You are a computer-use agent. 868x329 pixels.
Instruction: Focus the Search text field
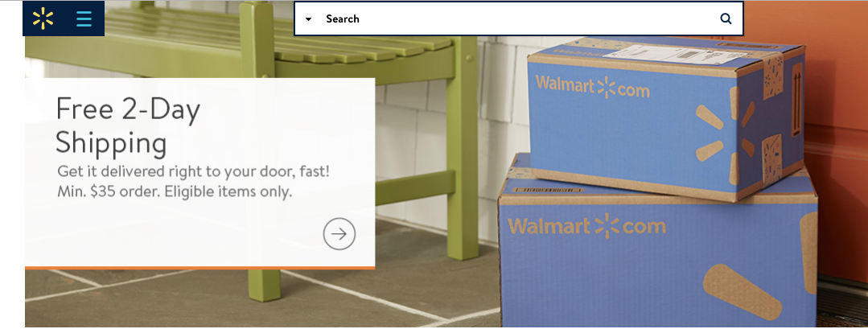515,19
